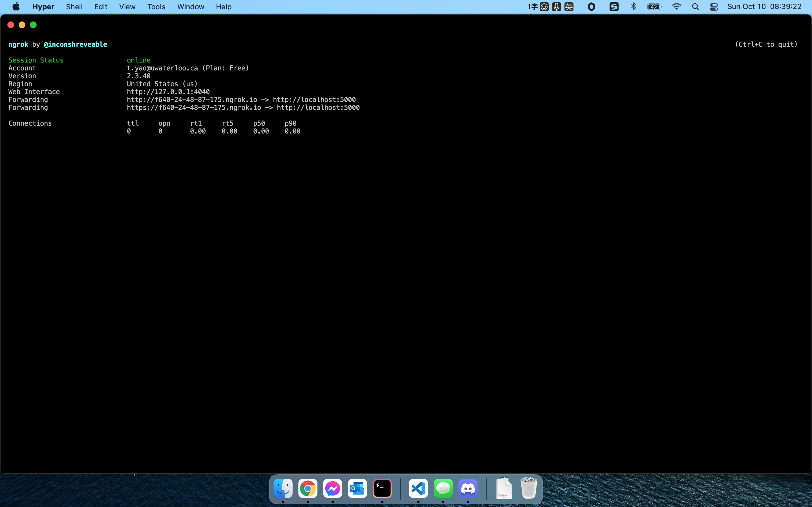Open Discord in the dock
The width and height of the screenshot is (812, 507).
coord(468,489)
